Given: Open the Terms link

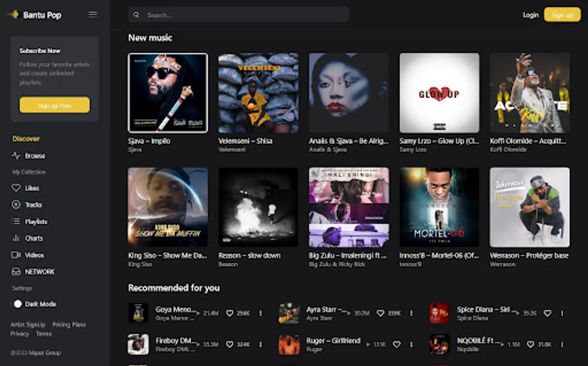Looking at the screenshot, I should (44, 334).
